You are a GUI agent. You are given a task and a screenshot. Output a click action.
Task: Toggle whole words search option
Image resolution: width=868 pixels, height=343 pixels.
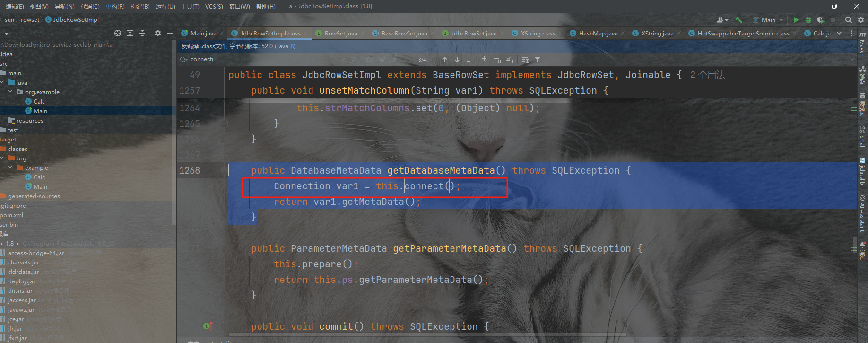[382, 60]
